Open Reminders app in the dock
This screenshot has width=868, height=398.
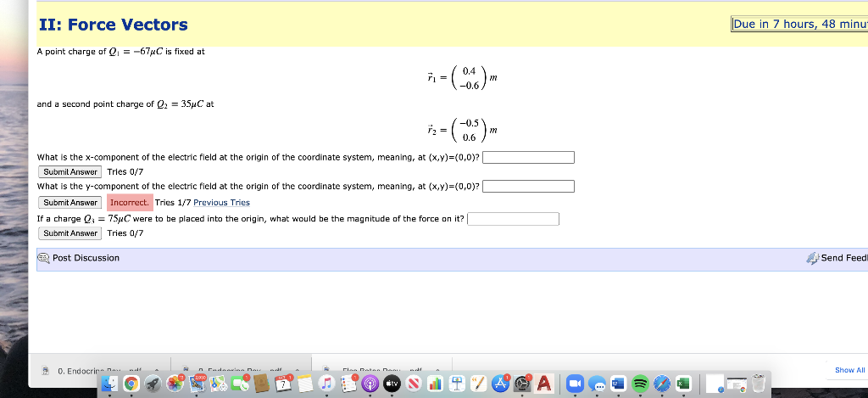coord(348,384)
